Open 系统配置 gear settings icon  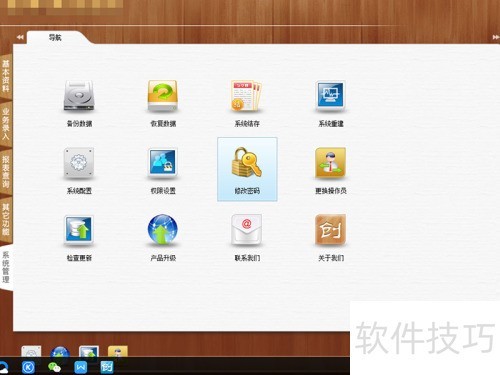pyautogui.click(x=79, y=163)
